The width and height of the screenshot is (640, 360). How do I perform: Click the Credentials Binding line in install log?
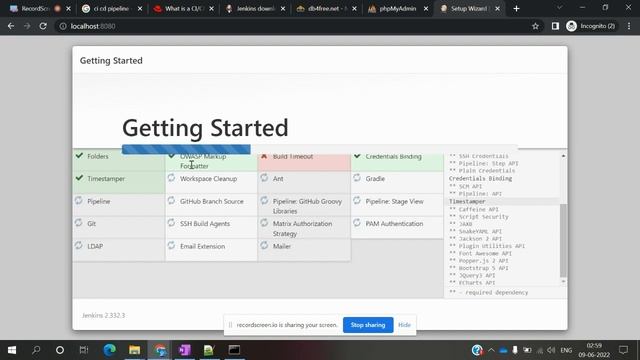(480, 178)
